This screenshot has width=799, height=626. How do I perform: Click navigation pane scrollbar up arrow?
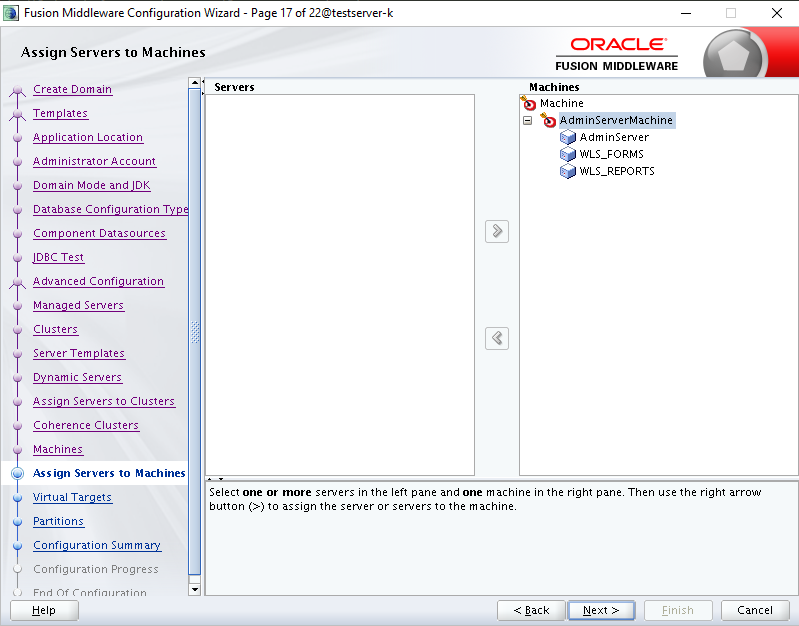tap(194, 83)
